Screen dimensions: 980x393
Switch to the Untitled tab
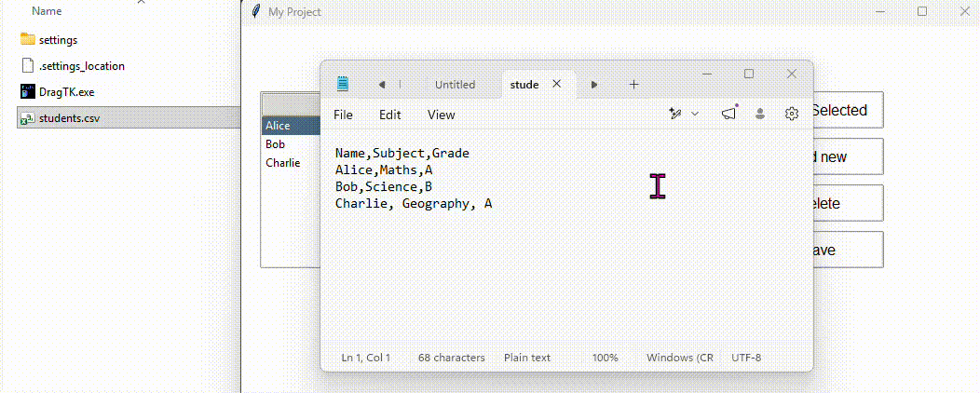[455, 85]
